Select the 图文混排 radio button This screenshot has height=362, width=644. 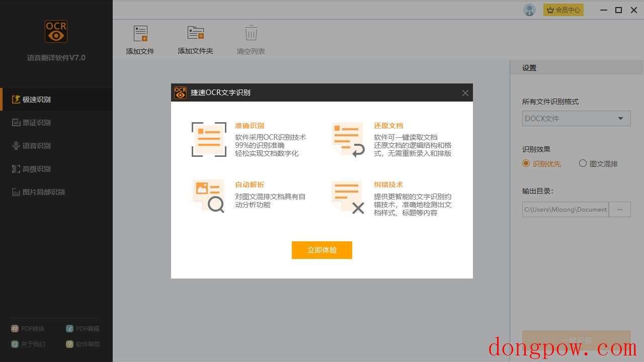pos(583,163)
